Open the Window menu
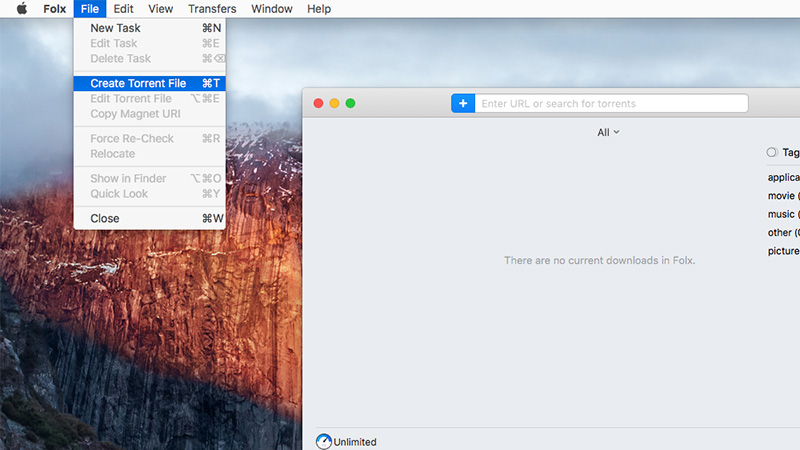 point(271,9)
